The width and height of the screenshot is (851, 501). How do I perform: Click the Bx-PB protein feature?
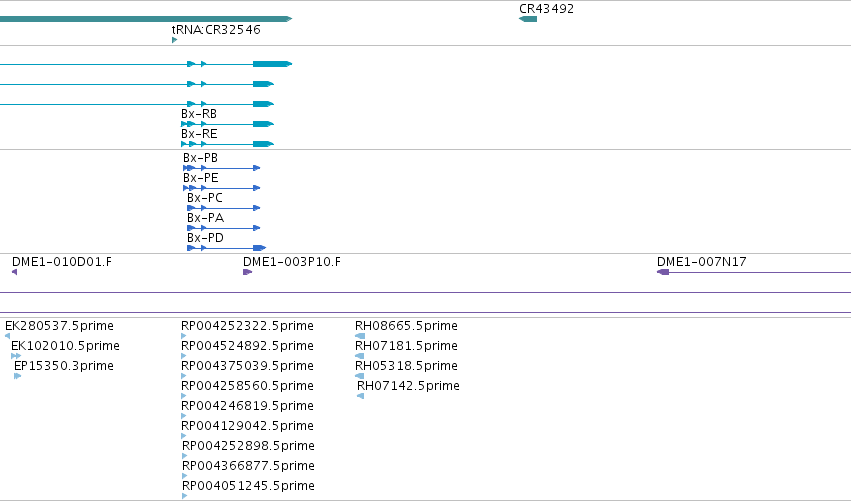click(x=221, y=168)
